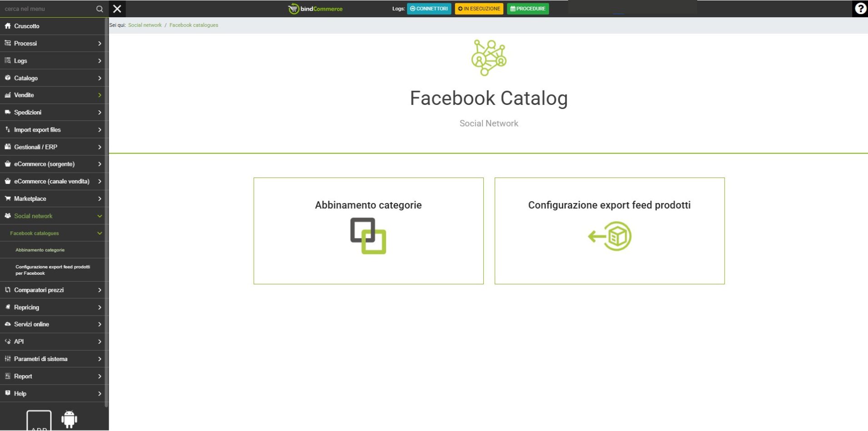Collapse the Social network section
This screenshot has height=431, width=868.
tap(99, 216)
